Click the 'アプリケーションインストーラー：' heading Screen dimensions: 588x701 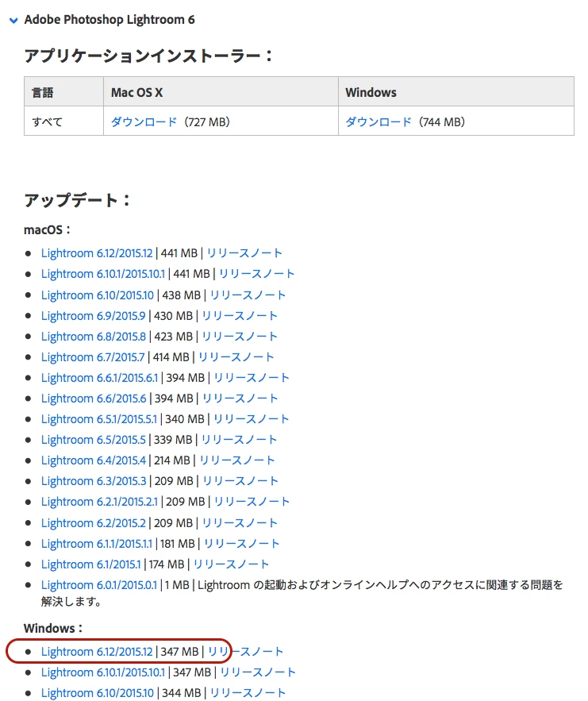coord(149,56)
